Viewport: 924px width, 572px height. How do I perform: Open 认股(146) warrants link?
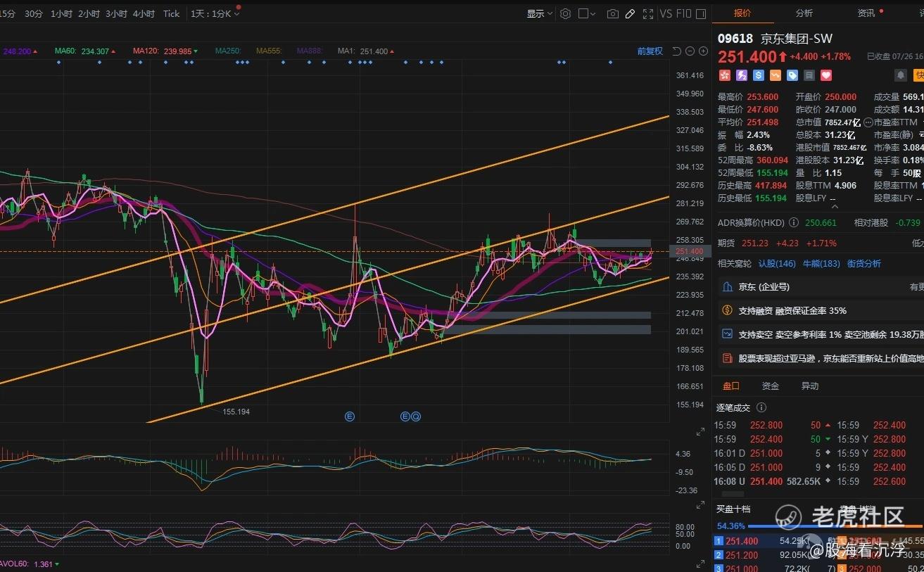click(777, 264)
